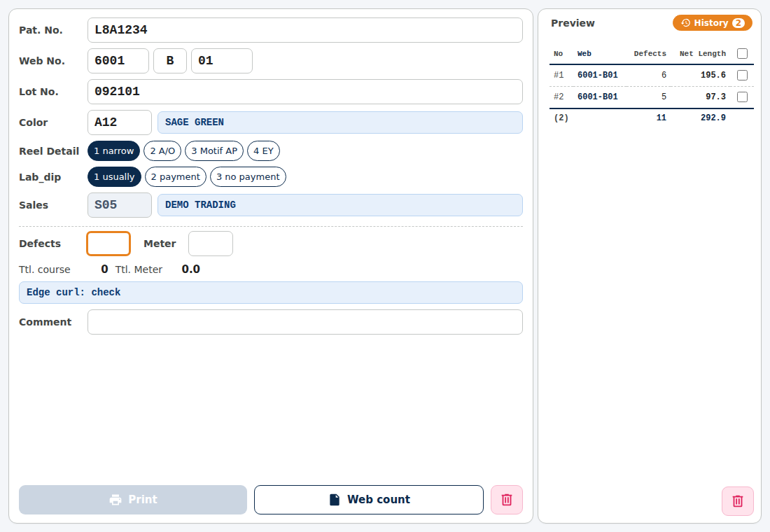Click the Color code field A12
This screenshot has width=770, height=532.
coord(120,122)
